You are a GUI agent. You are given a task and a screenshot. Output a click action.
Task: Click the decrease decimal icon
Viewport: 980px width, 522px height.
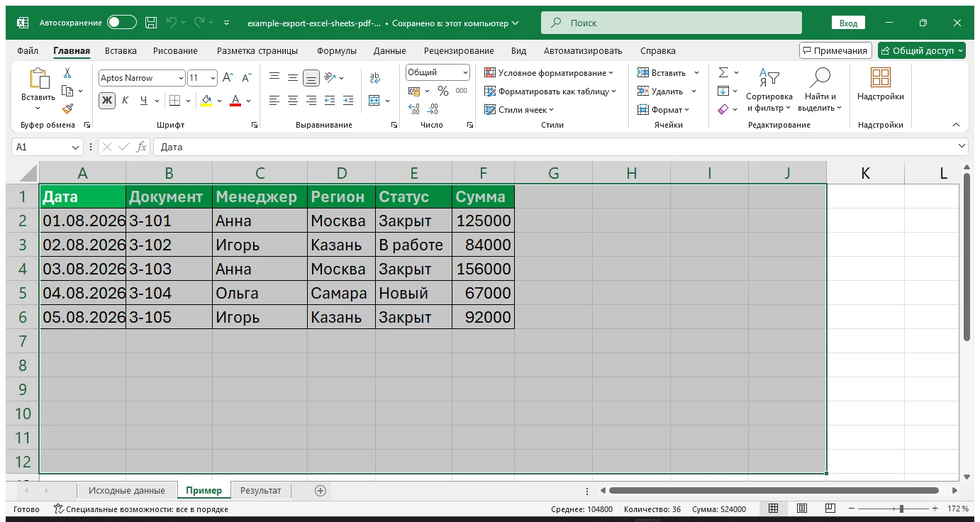coord(433,109)
